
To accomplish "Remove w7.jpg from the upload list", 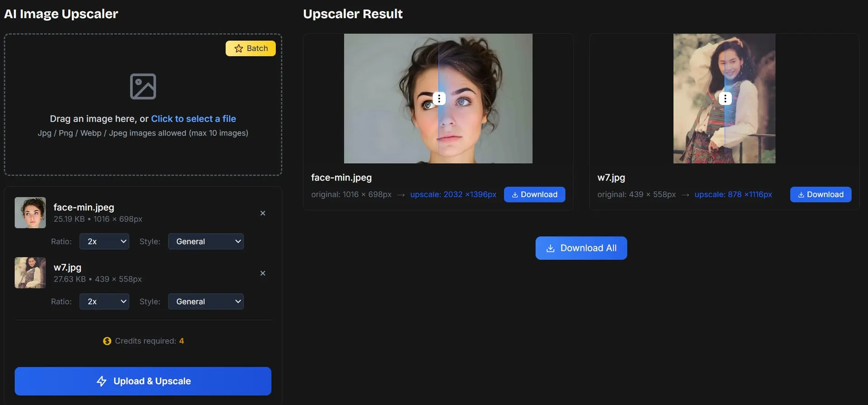I will pos(263,273).
